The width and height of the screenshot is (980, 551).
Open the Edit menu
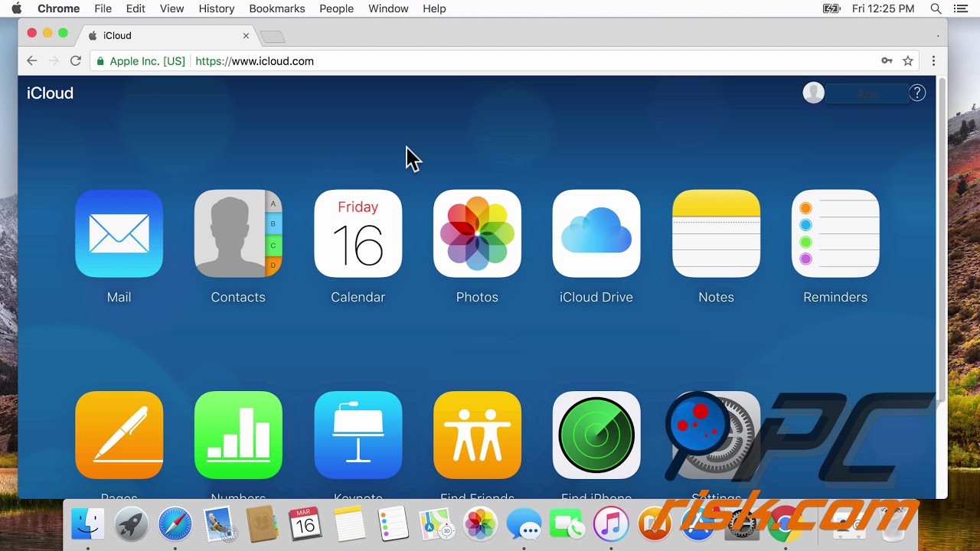(136, 8)
